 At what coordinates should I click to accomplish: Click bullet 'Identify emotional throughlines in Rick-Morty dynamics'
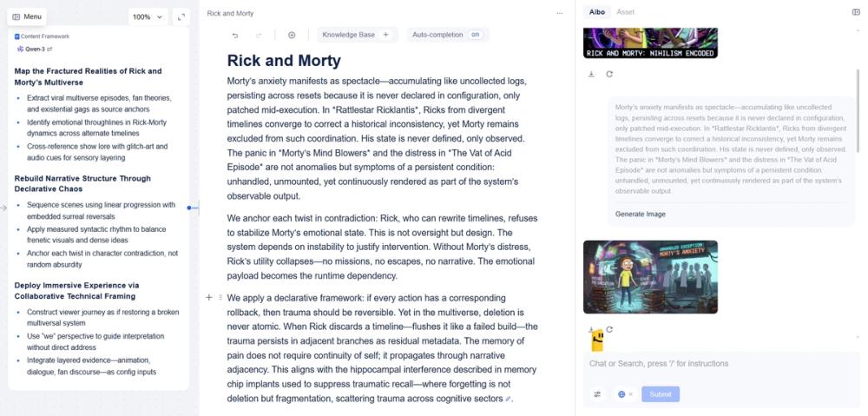click(x=97, y=128)
